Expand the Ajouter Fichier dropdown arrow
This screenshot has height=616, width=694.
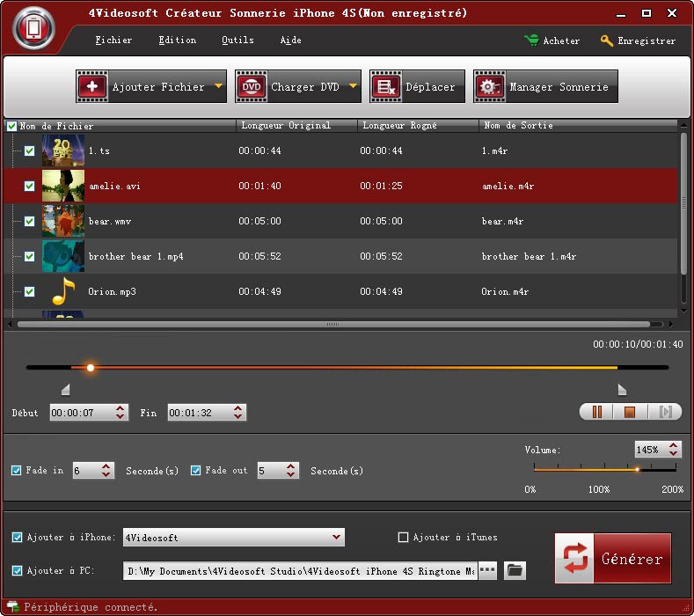coord(219,86)
